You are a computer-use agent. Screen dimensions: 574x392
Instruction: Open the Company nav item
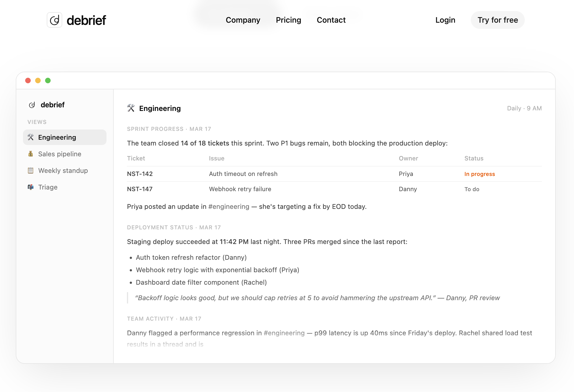tap(243, 20)
